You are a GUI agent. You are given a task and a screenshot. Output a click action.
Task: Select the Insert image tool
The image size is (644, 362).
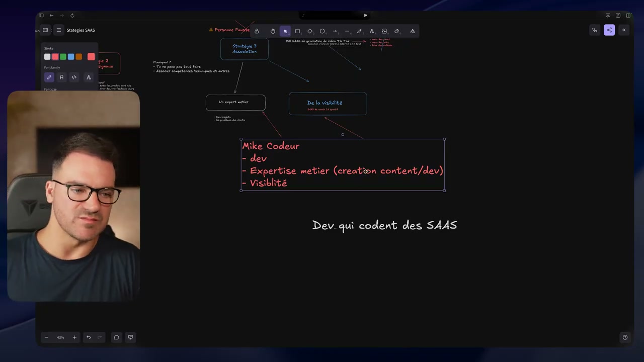[384, 31]
